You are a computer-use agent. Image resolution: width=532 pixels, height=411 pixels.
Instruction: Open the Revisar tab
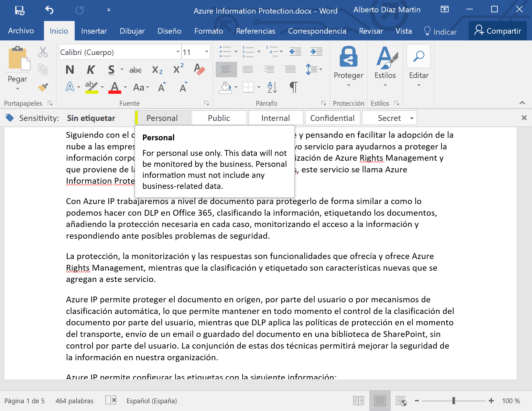point(371,31)
